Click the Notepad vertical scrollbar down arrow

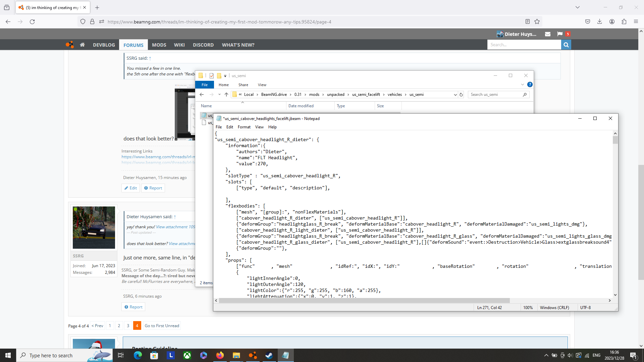coord(615,295)
